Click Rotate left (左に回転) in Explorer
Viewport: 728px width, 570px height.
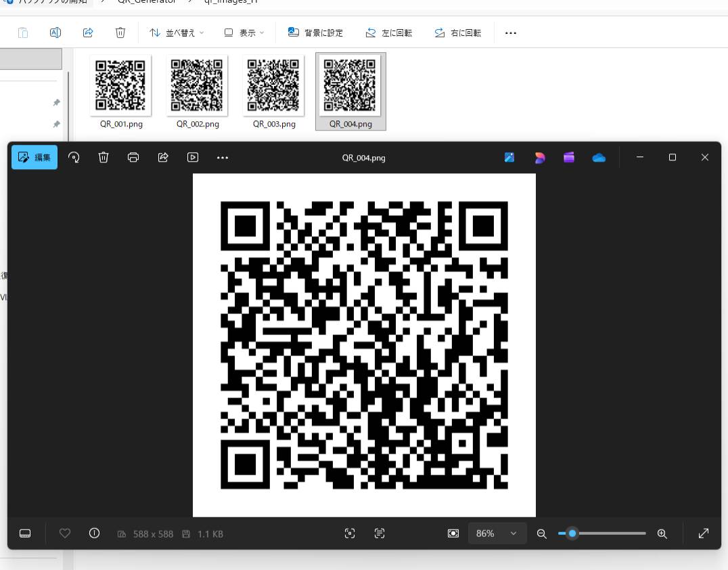tap(389, 32)
